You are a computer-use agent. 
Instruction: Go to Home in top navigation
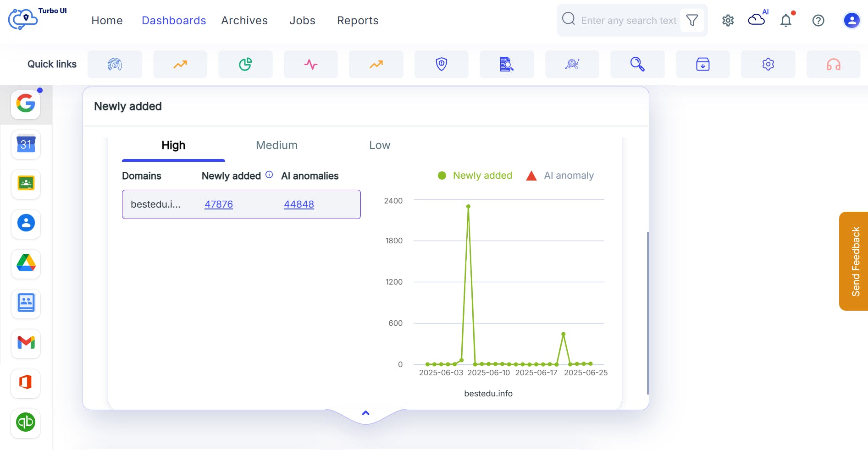[x=107, y=21]
